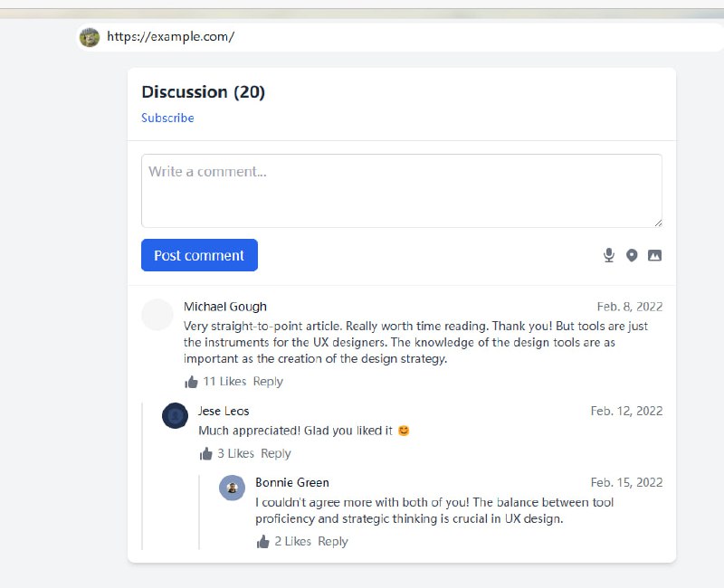Reply to Bonnie Green's comment
Image resolution: width=724 pixels, height=588 pixels.
[333, 542]
